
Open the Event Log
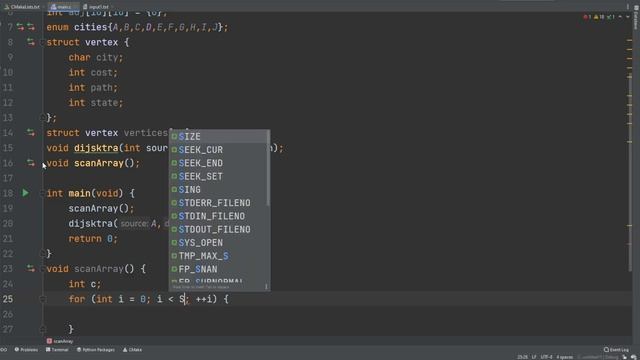616,350
